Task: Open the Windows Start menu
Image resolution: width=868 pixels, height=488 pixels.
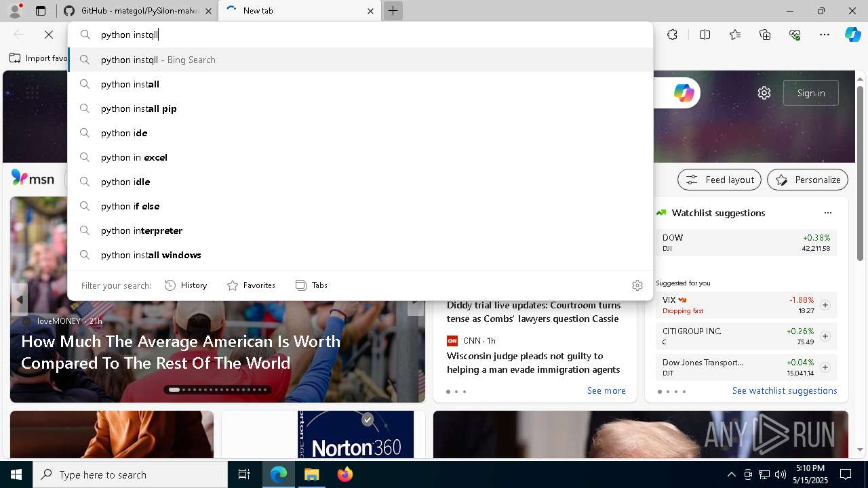Action: pos(16,474)
